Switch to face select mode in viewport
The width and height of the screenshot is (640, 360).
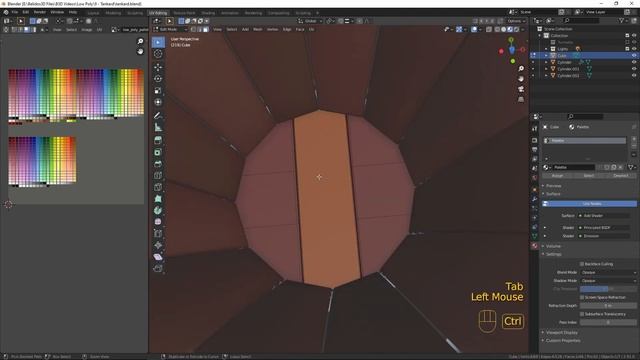pyautogui.click(x=206, y=29)
